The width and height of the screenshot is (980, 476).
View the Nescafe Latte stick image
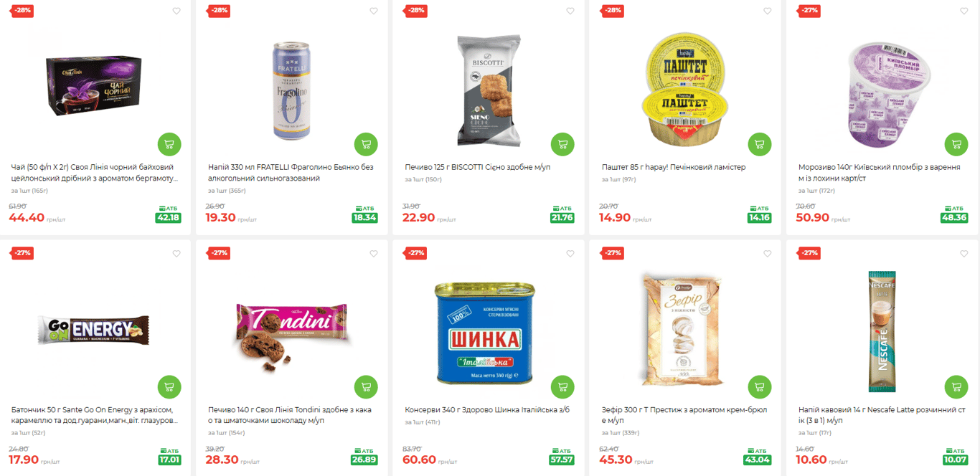(882, 330)
